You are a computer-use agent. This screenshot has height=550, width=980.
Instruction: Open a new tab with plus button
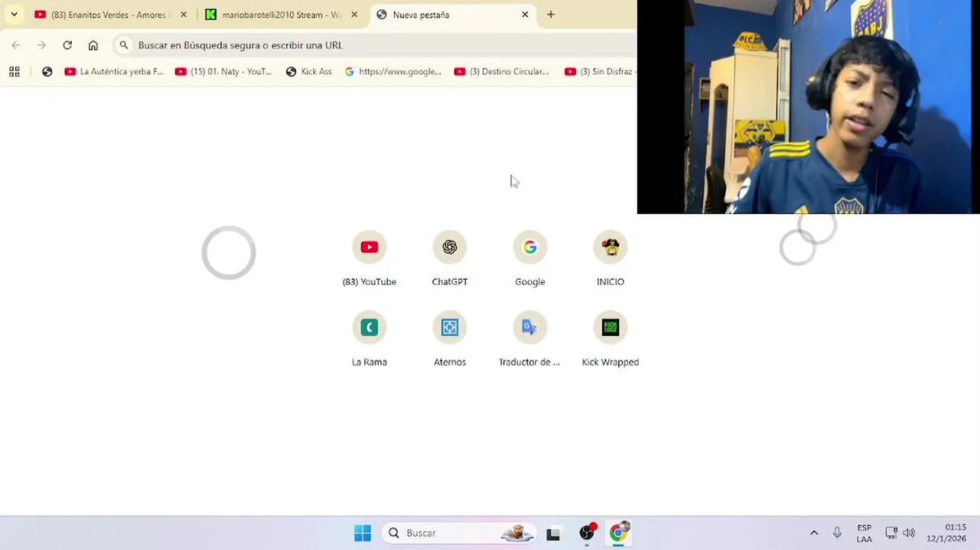click(x=550, y=15)
